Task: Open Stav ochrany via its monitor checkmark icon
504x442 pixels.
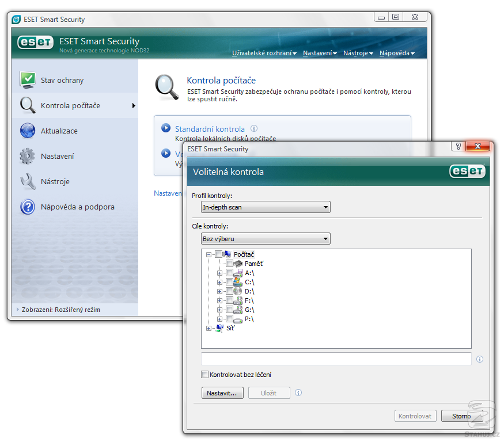Action: pos(28,79)
